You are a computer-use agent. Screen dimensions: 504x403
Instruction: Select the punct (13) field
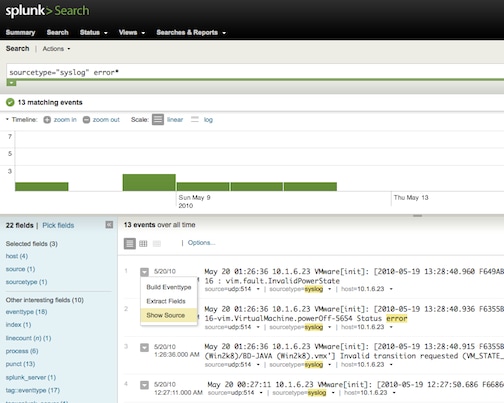[x=20, y=364]
